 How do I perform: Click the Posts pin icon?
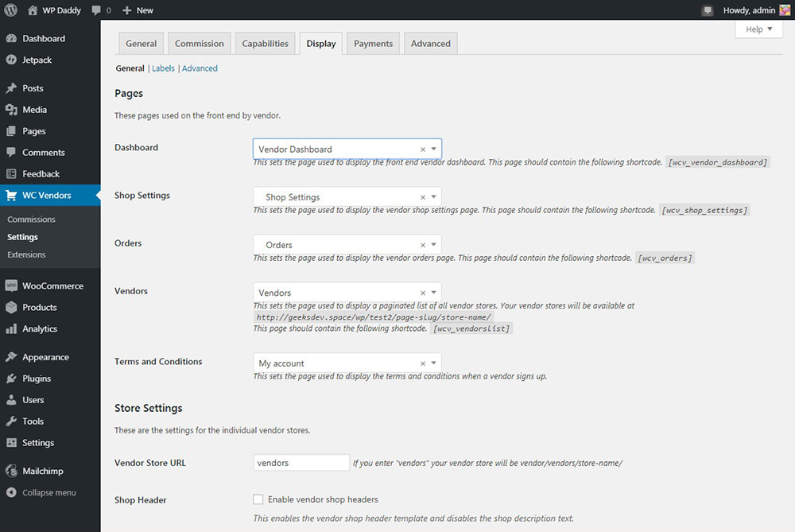click(11, 88)
